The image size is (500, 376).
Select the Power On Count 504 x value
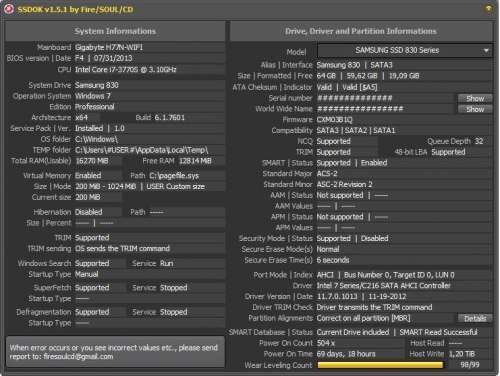coord(326,343)
